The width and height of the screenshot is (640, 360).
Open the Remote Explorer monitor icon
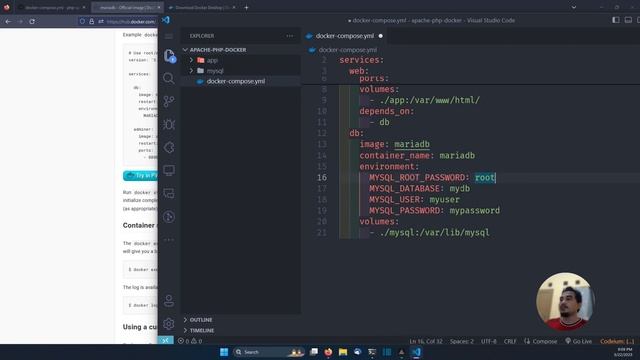(x=169, y=170)
